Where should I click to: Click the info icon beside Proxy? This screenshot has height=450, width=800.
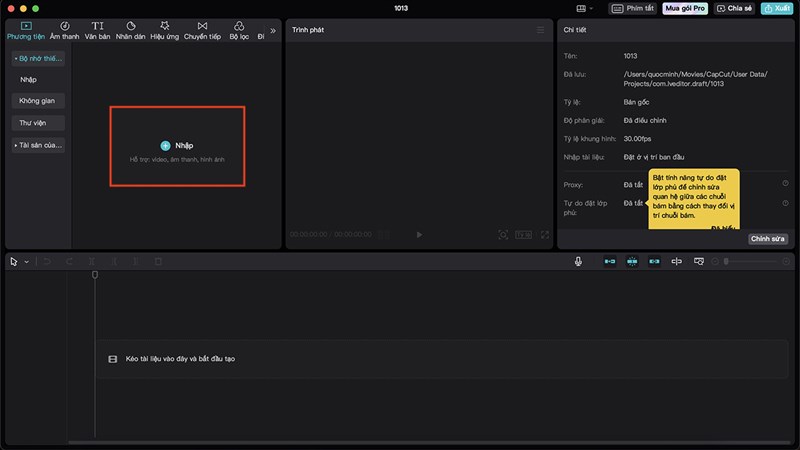785,184
